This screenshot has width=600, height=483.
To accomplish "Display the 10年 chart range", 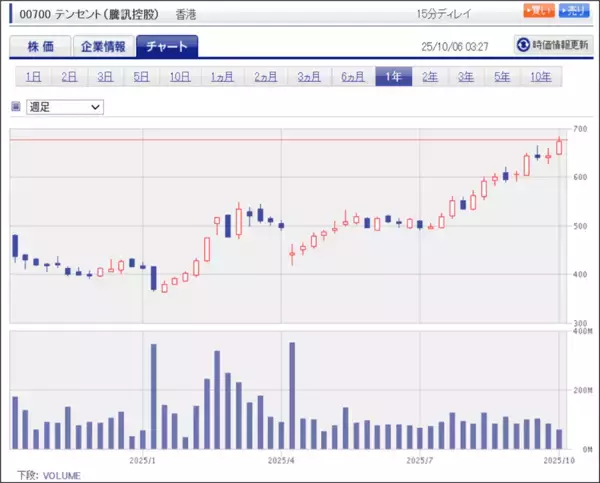I will (540, 77).
